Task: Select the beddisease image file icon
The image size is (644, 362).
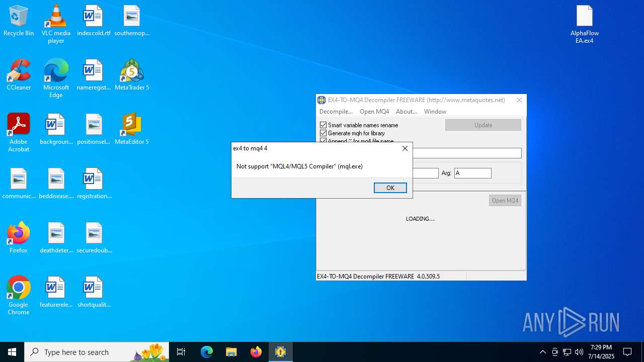Action: (x=56, y=184)
